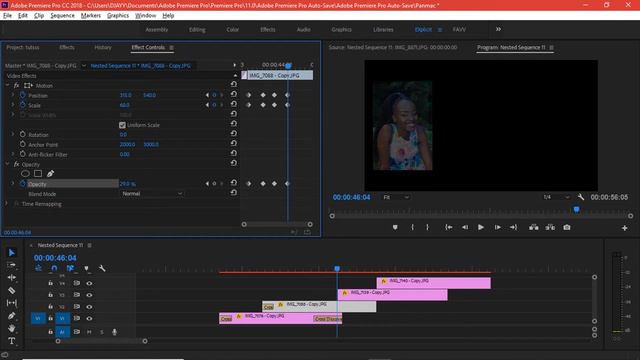
Task: Open the Graphics menu
Action: 118,16
